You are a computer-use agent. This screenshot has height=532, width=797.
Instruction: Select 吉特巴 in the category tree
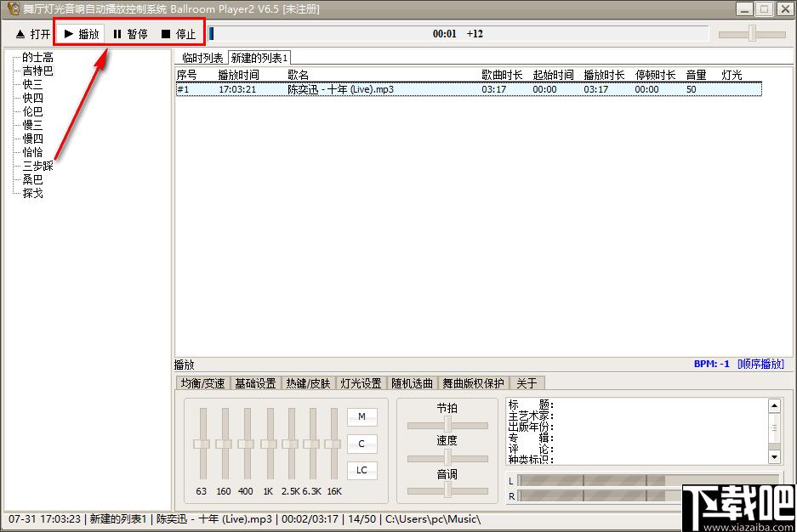[37, 71]
